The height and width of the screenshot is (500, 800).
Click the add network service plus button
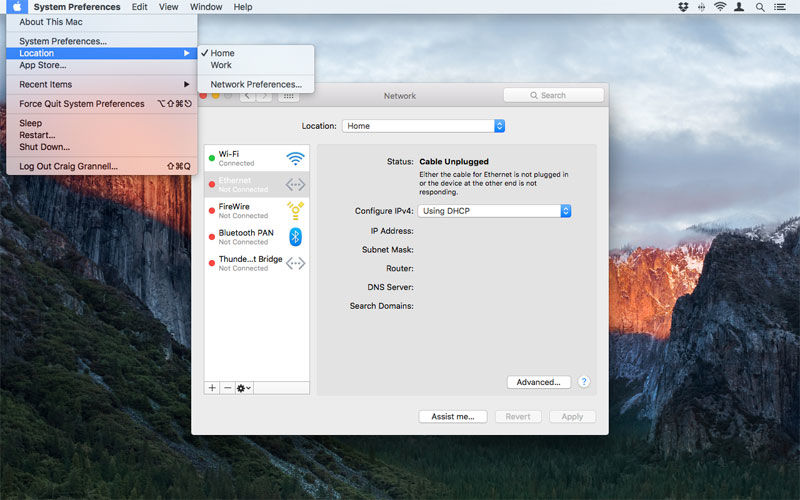pos(212,388)
